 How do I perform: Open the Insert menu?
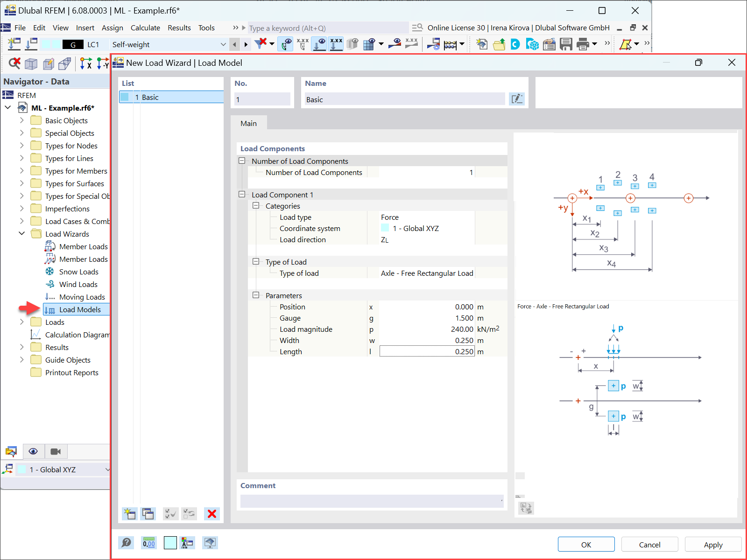pyautogui.click(x=85, y=28)
